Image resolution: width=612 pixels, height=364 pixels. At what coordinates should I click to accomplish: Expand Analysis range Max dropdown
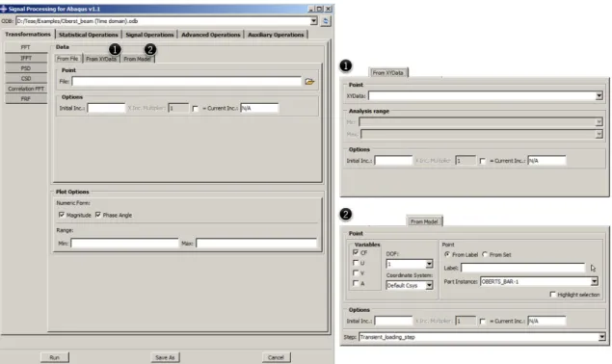pyautogui.click(x=599, y=134)
